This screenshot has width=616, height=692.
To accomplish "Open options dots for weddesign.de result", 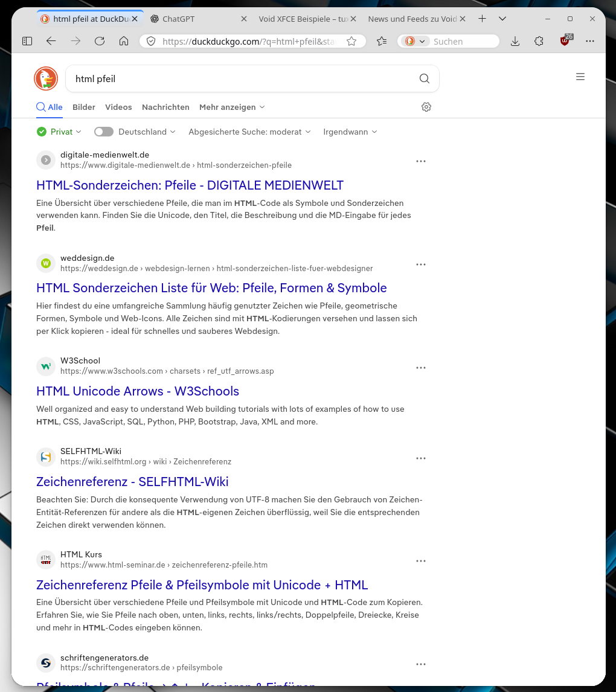I will click(421, 264).
